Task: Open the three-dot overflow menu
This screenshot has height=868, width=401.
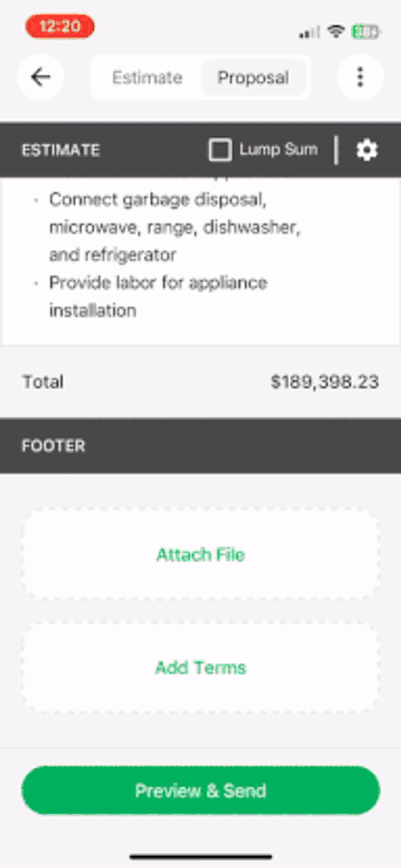Action: pyautogui.click(x=360, y=77)
